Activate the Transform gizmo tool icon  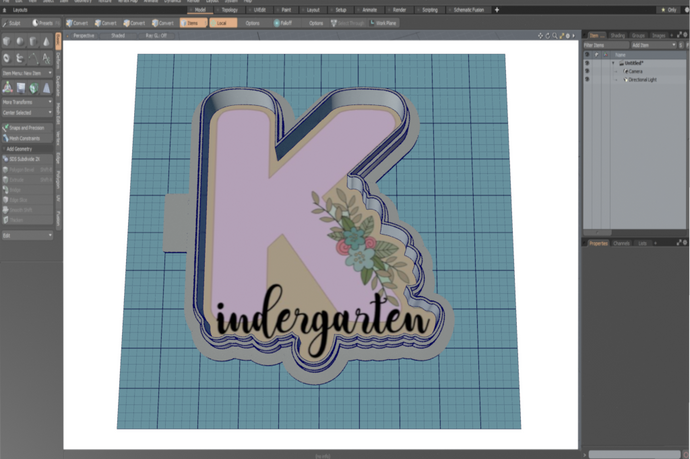tap(7, 88)
